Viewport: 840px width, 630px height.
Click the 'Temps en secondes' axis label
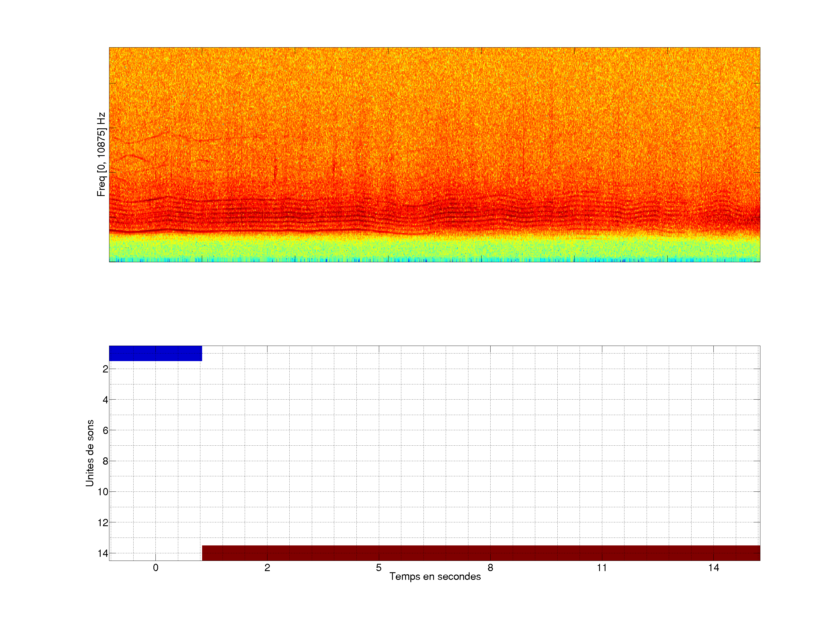[x=435, y=576]
